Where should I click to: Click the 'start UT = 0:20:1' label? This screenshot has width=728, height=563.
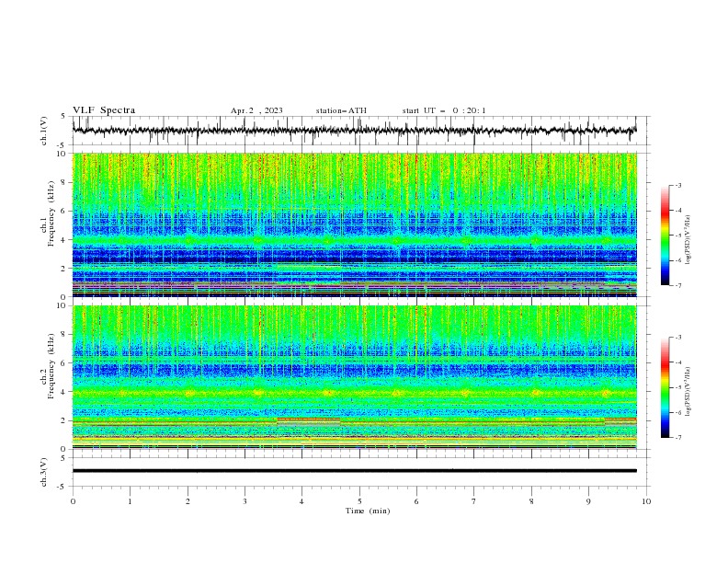coord(444,110)
